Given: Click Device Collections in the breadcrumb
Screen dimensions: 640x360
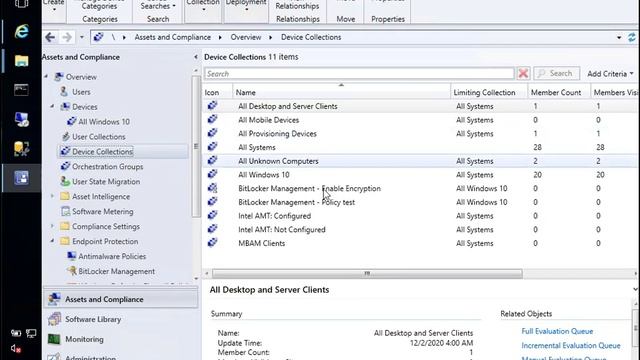Looking at the screenshot, I should point(311,37).
